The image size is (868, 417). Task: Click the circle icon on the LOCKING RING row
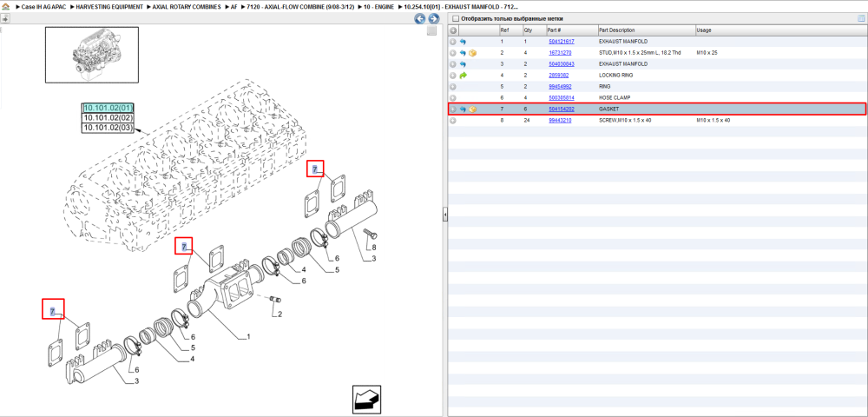point(453,76)
